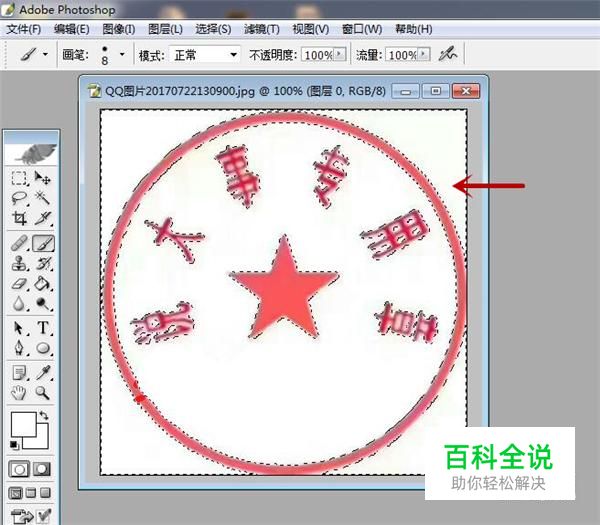This screenshot has height=525, width=600.
Task: Click the foreground color swatch
Action: coord(23,424)
